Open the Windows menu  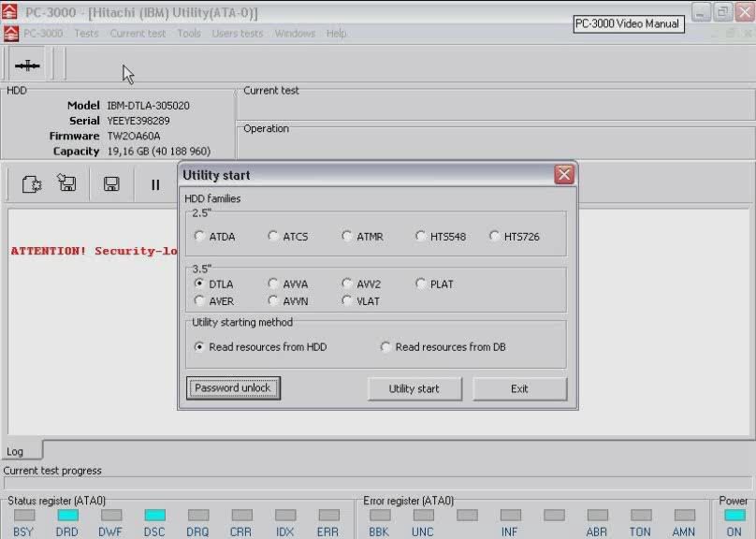295,34
